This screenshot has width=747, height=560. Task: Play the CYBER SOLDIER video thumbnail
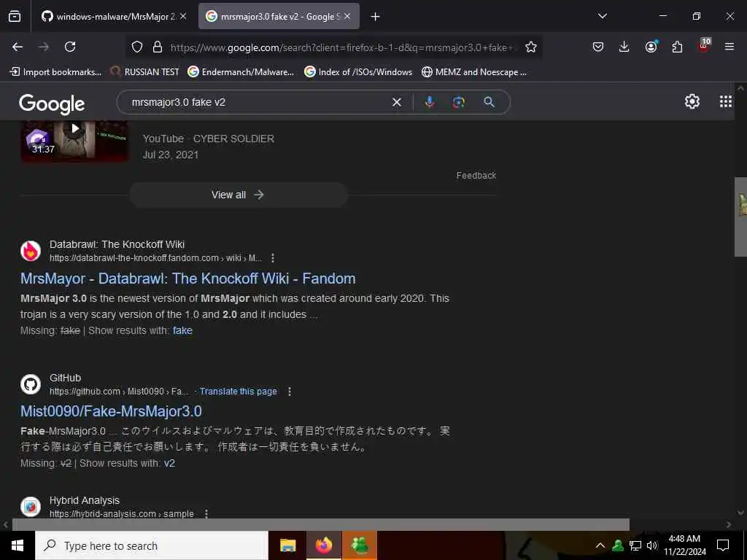tap(74, 141)
